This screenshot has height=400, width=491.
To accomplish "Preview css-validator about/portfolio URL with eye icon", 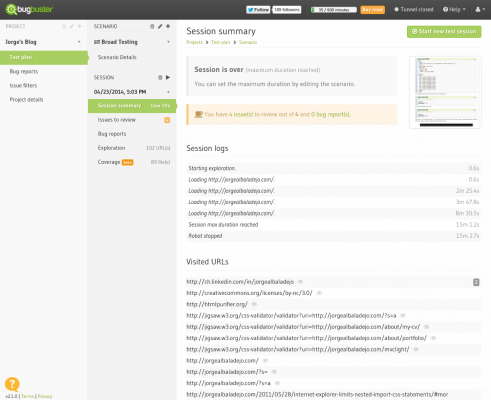I will 433,338.
